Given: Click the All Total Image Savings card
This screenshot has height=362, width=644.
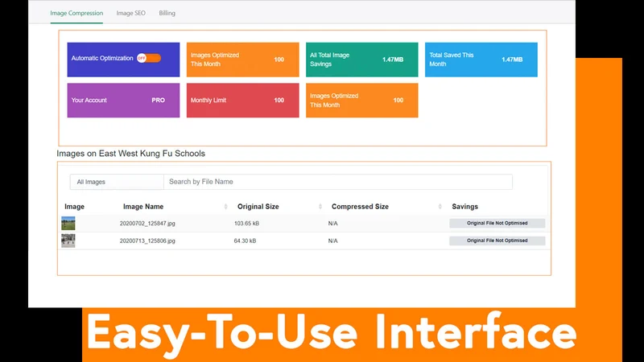Looking at the screenshot, I should [361, 60].
